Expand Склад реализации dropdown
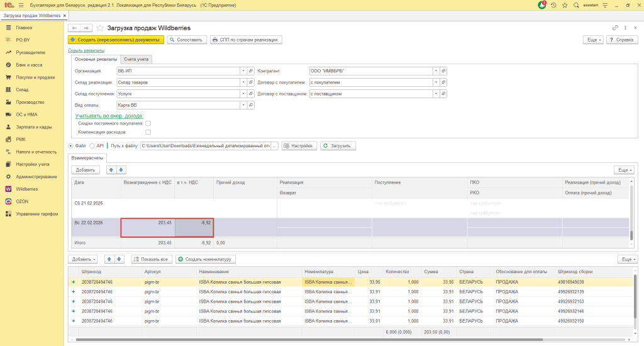 point(243,82)
